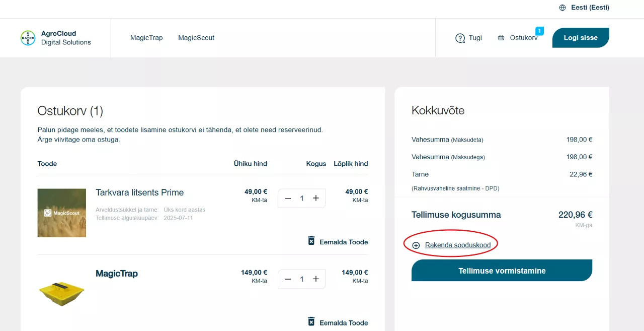Select the Kokkuvõte summary heading
The height and width of the screenshot is (331, 644).
coord(438,111)
